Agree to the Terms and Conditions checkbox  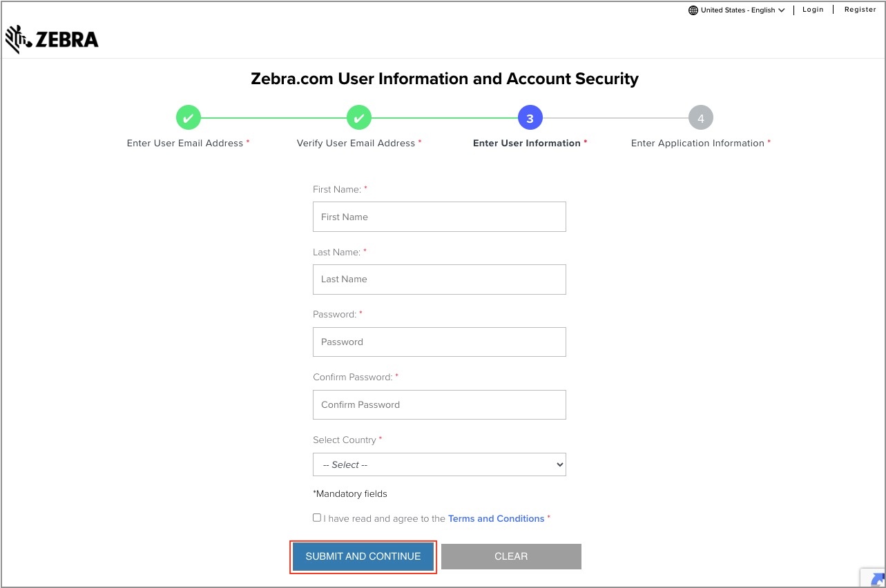(317, 518)
